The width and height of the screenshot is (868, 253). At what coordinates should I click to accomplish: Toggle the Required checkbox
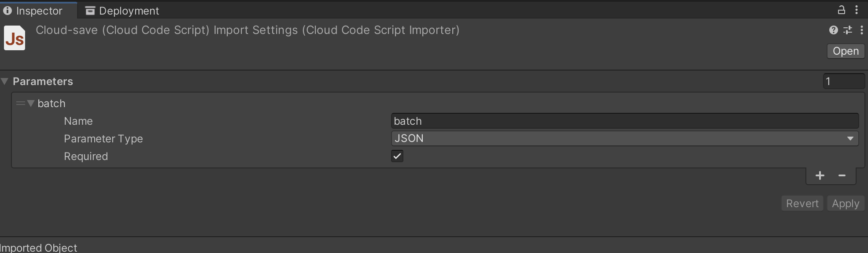tap(397, 156)
